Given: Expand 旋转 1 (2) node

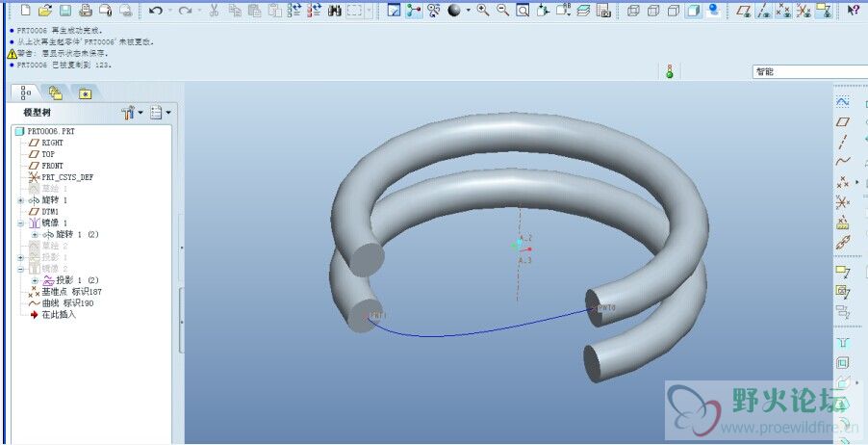Looking at the screenshot, I should (x=35, y=235).
